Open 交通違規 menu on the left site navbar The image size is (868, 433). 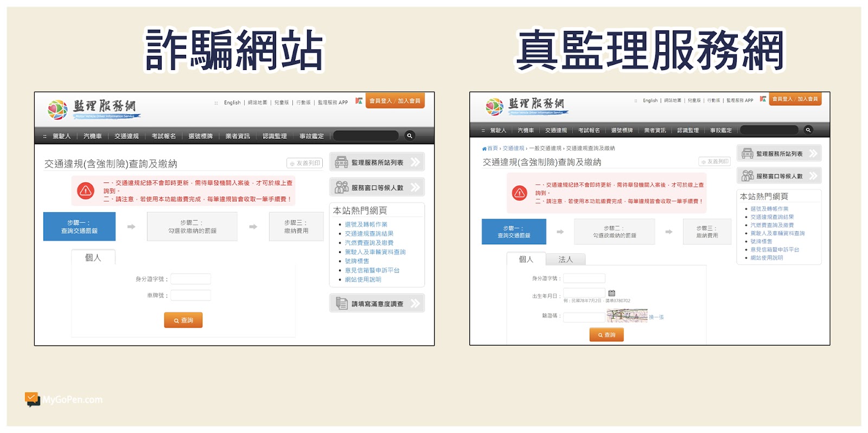[126, 136]
